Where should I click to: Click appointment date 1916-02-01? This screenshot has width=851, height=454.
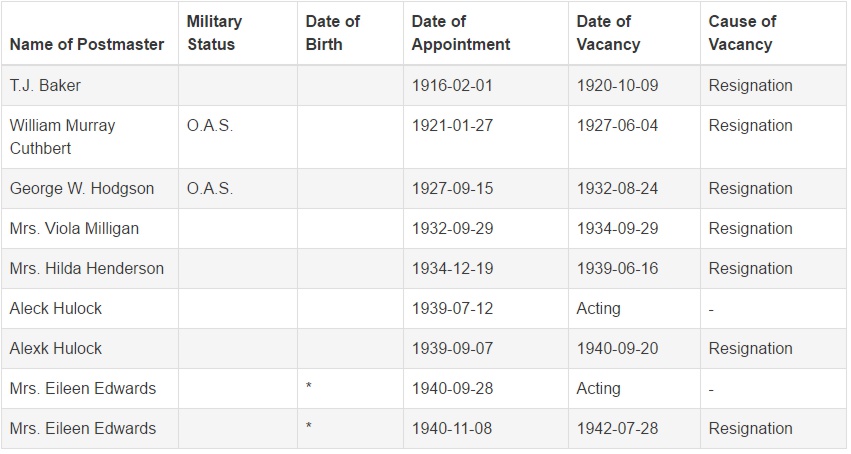click(x=452, y=86)
